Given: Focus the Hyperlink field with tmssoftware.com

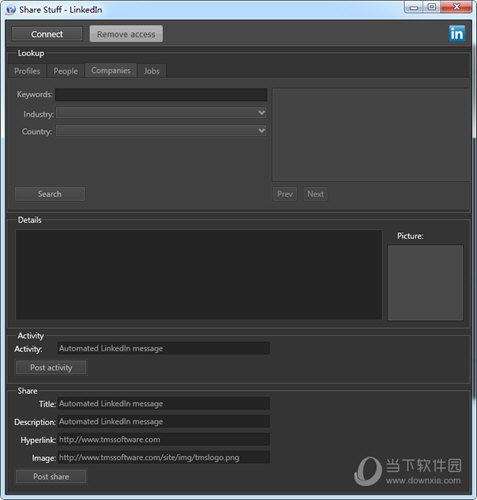Looking at the screenshot, I should pyautogui.click(x=164, y=440).
